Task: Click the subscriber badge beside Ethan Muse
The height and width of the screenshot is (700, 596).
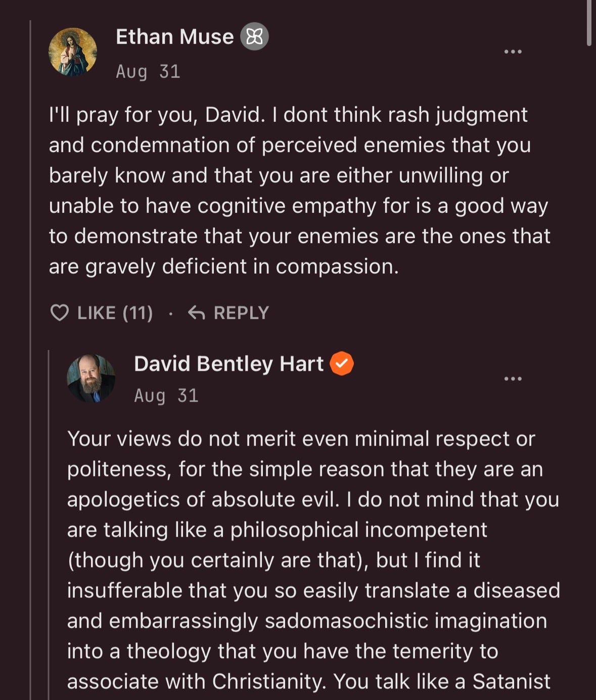Action: [x=254, y=37]
